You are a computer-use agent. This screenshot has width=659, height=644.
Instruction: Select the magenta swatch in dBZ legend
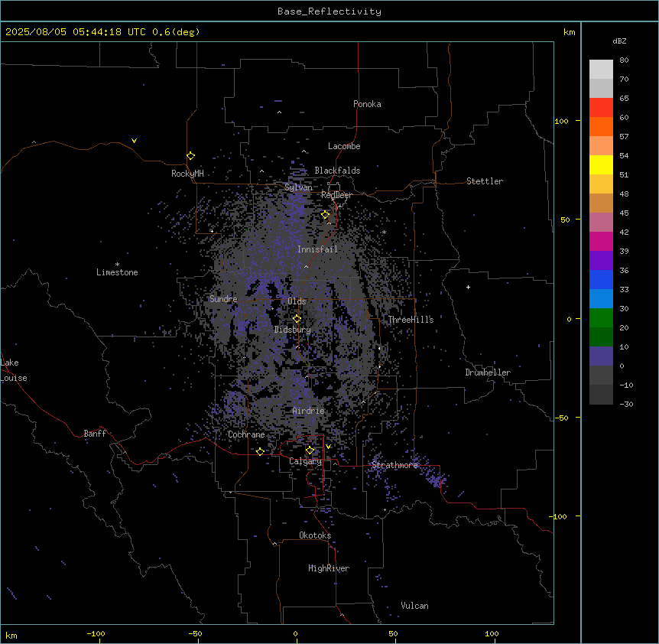601,241
